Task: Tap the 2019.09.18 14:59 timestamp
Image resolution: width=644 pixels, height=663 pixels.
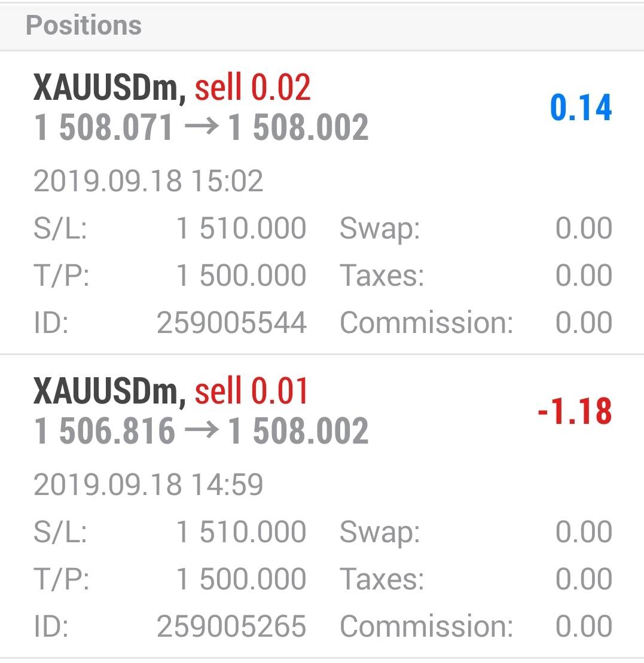Action: (x=148, y=484)
